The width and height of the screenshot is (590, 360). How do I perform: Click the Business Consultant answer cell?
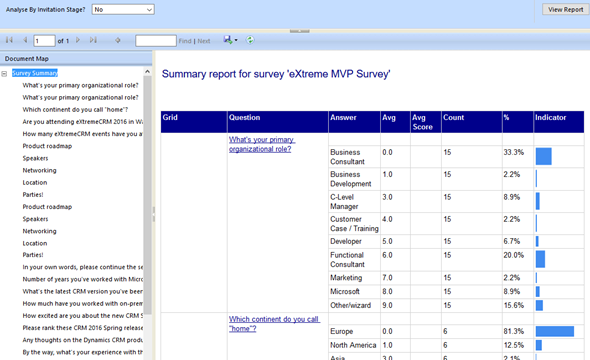[x=354, y=157]
